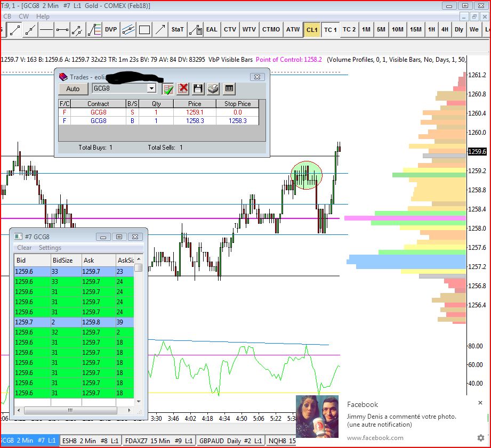Switch to ESH8 2 Min chart tab
Screen dimensions: 491x448
90,441
